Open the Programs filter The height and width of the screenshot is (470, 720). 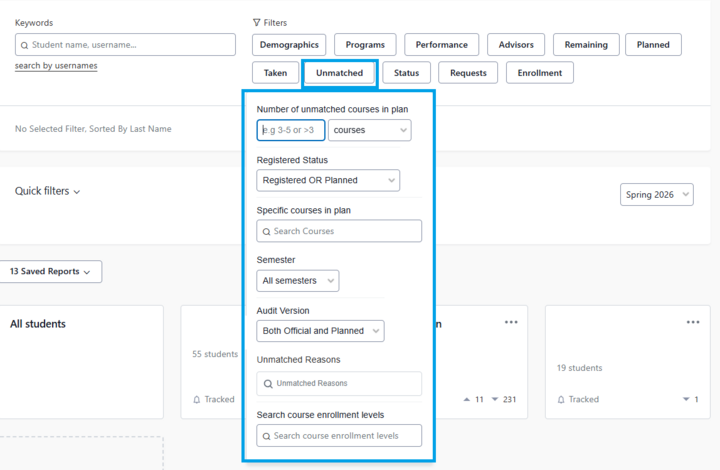click(365, 45)
